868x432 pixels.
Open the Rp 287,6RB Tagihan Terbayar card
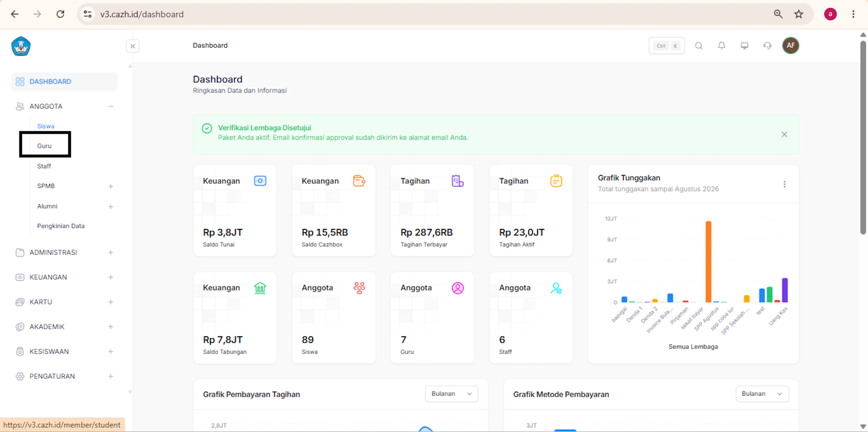click(432, 210)
